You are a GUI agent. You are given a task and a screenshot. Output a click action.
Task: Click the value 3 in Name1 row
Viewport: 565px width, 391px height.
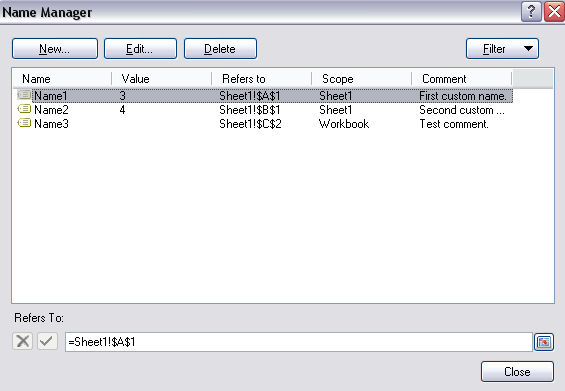point(123,96)
